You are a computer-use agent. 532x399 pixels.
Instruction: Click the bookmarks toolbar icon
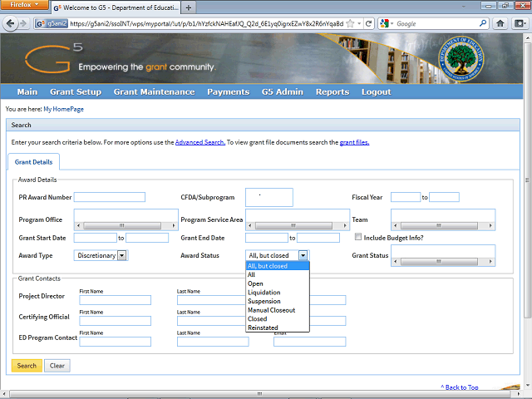coord(520,23)
